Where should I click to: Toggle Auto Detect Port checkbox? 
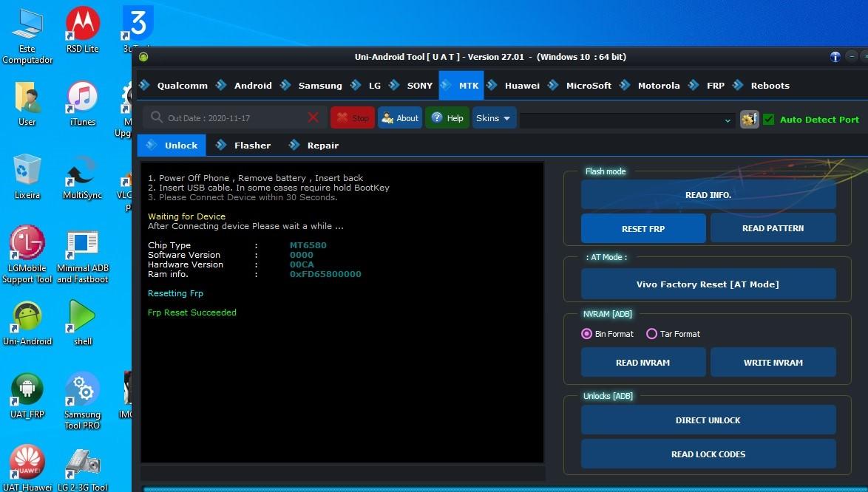tap(768, 119)
